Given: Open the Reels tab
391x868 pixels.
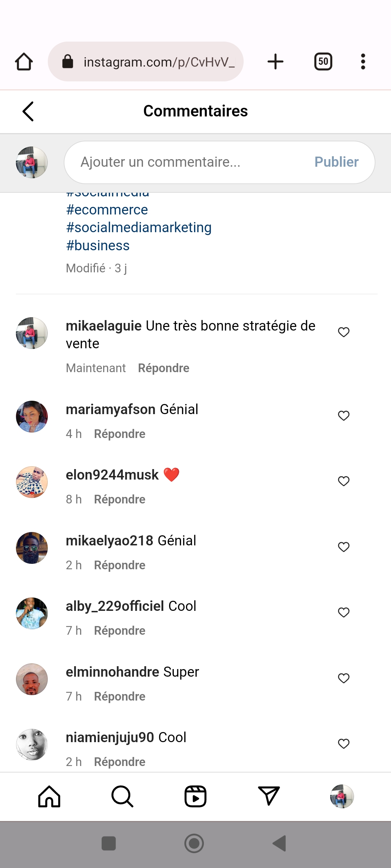Looking at the screenshot, I should 195,796.
